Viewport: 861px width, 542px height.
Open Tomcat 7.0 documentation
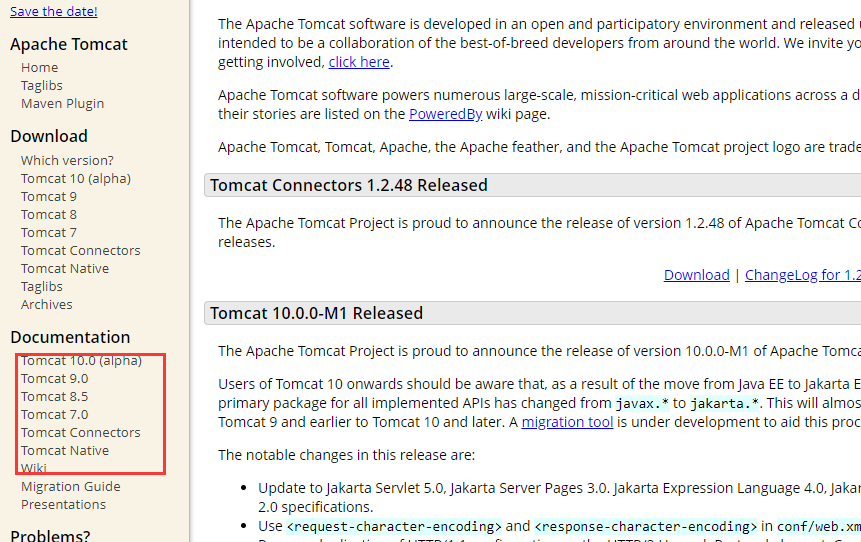tap(54, 415)
